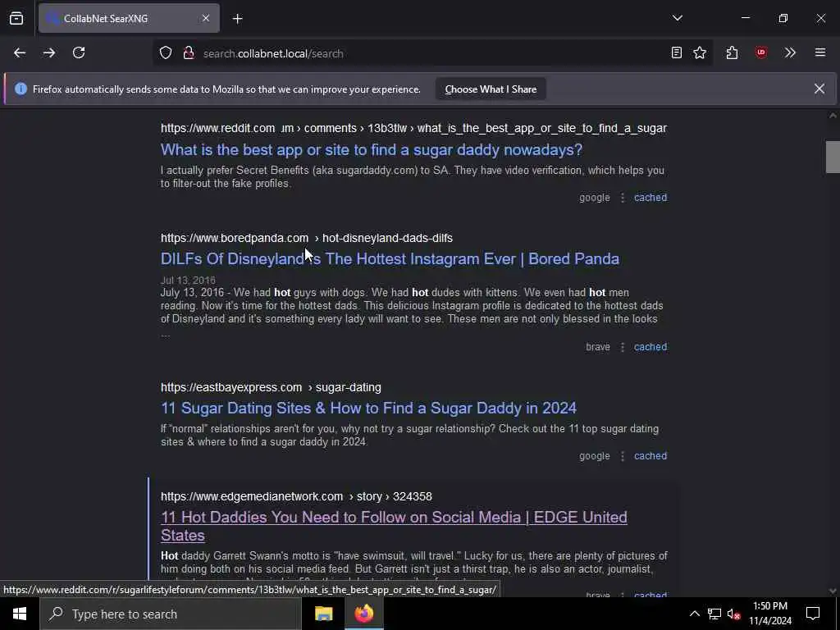The width and height of the screenshot is (840, 630).
Task: Reload the current page
Action: [79, 53]
